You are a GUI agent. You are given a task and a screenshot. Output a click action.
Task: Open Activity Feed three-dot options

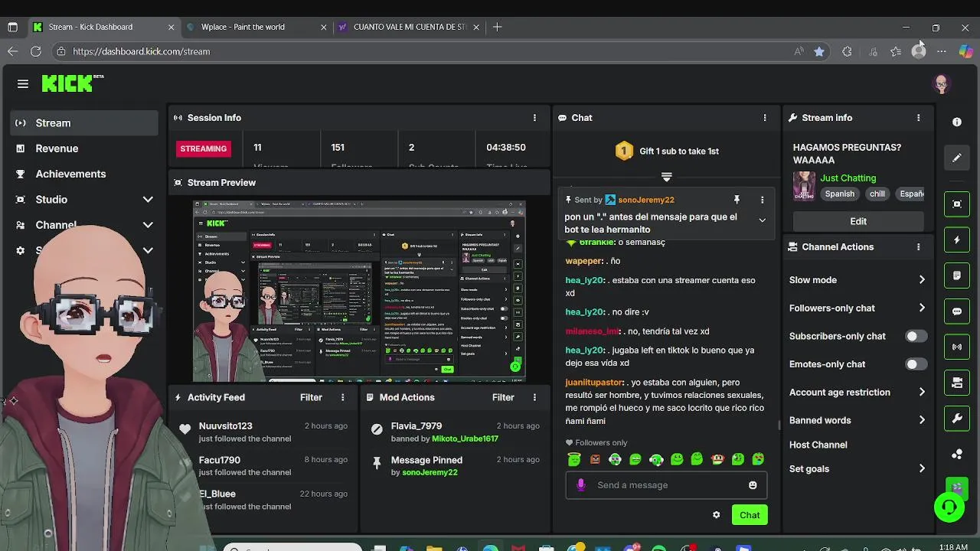click(x=343, y=397)
